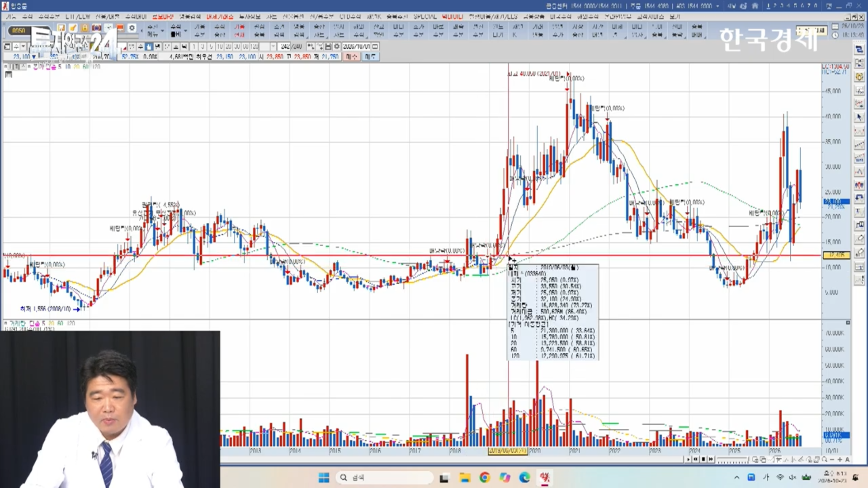Click the pencil memo icon in top toolbar

pyautogui.click(x=73, y=28)
